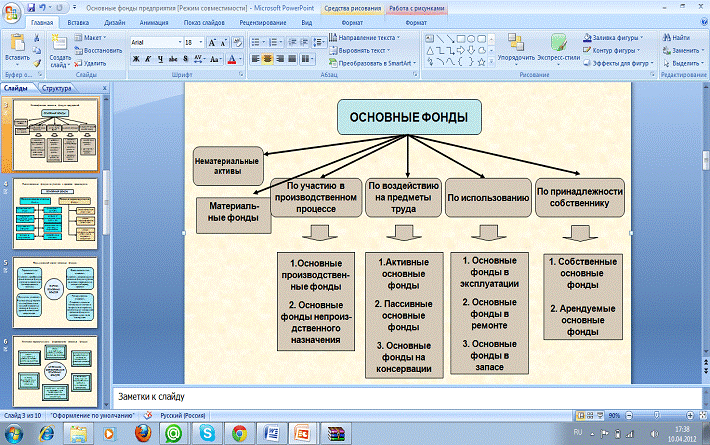
Task: Expand the Макет layout dropdown
Action: point(95,37)
